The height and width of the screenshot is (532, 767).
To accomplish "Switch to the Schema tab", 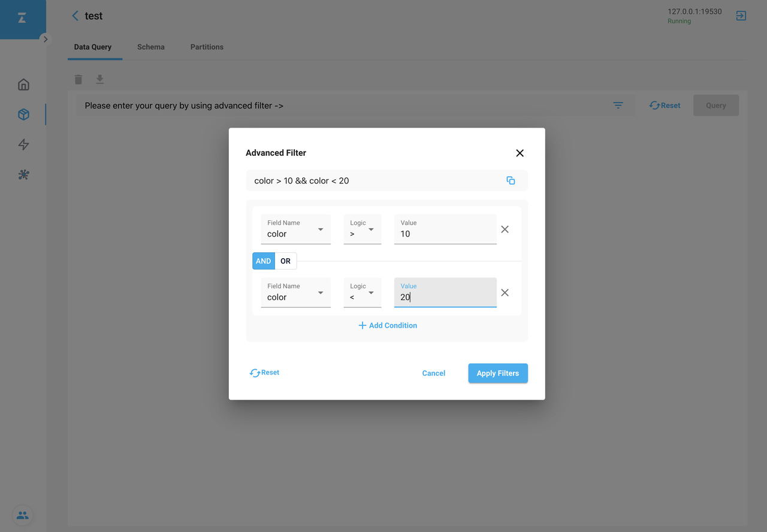I will [x=150, y=47].
